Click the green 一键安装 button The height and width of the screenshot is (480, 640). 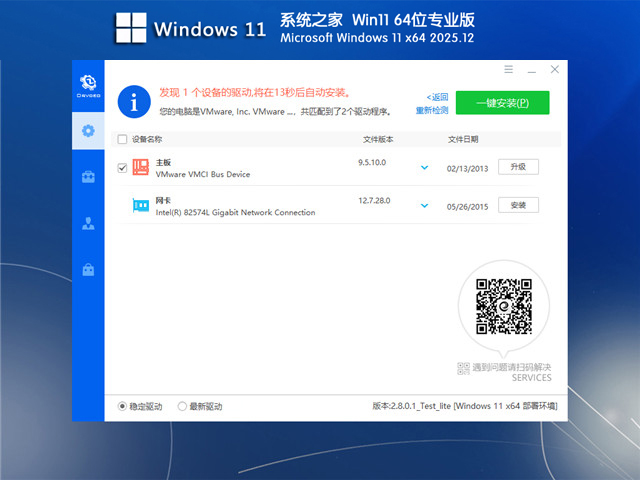tap(502, 103)
